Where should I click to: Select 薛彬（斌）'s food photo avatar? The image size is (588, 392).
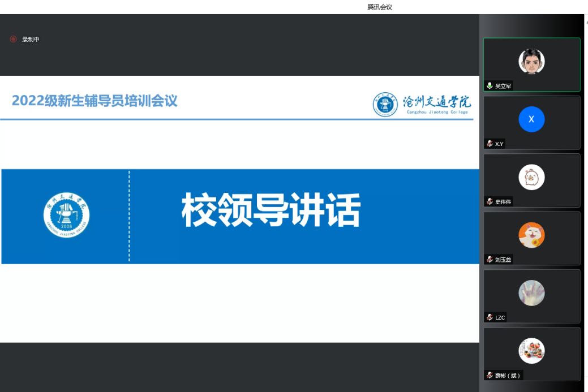coord(531,351)
